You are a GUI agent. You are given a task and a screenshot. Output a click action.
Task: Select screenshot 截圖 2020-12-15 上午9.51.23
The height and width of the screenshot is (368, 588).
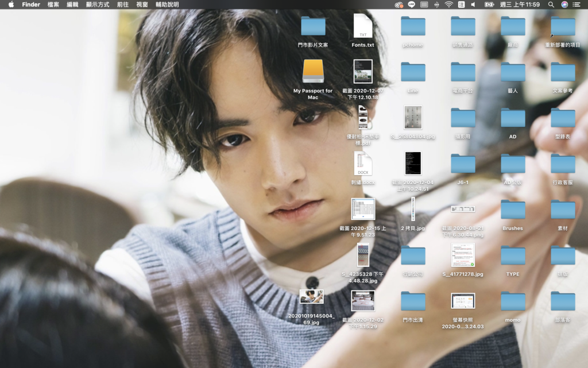363,209
